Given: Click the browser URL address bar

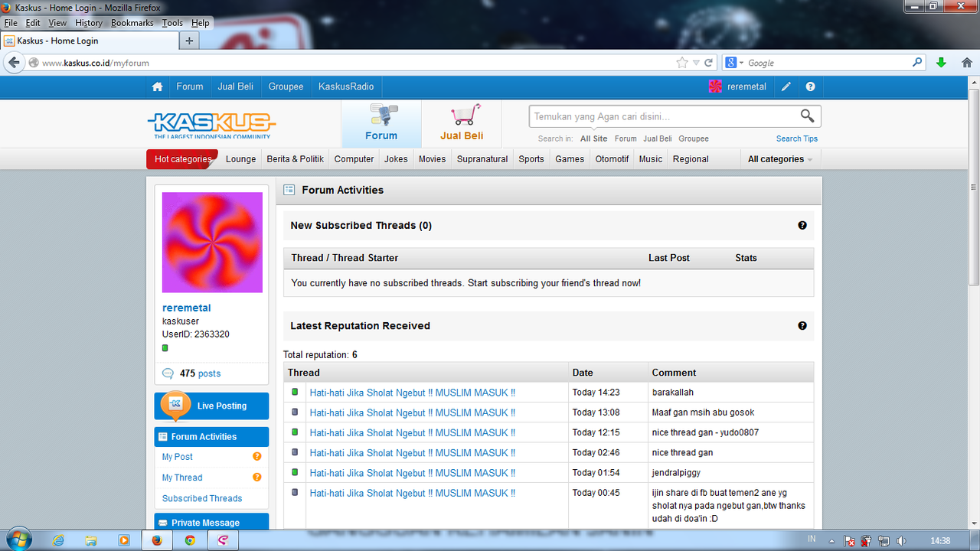Looking at the screenshot, I should (352, 63).
